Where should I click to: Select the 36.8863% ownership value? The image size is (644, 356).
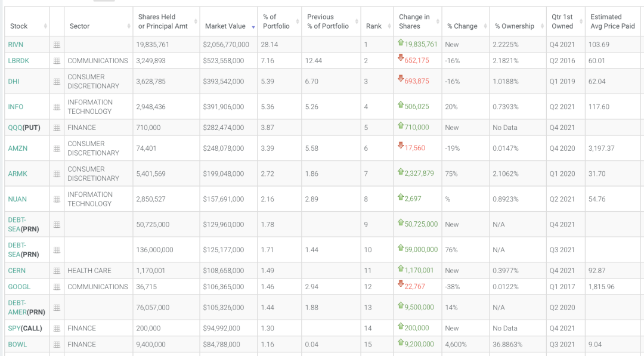(507, 345)
